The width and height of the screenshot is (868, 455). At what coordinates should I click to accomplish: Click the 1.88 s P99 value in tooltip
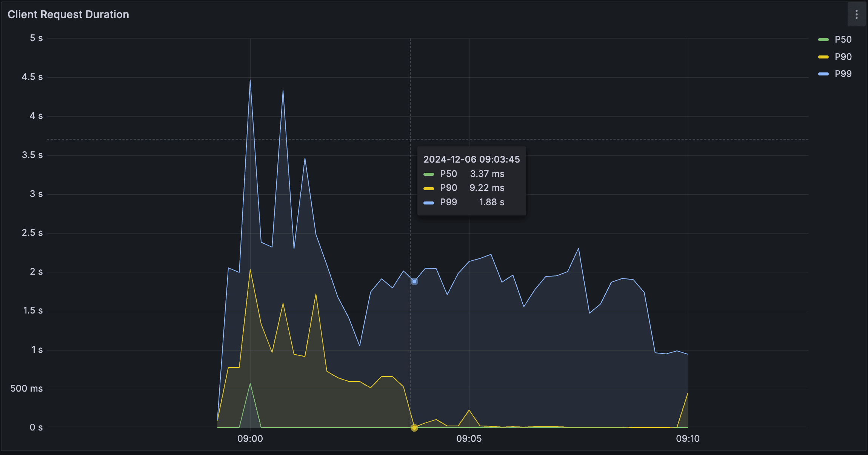click(x=491, y=202)
